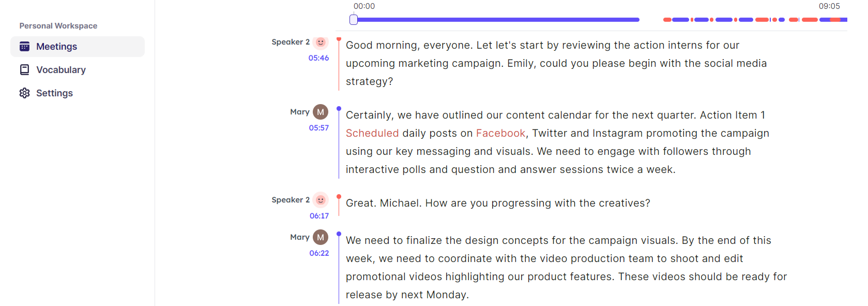Open the Vocabulary section
868x306 pixels.
[x=60, y=70]
